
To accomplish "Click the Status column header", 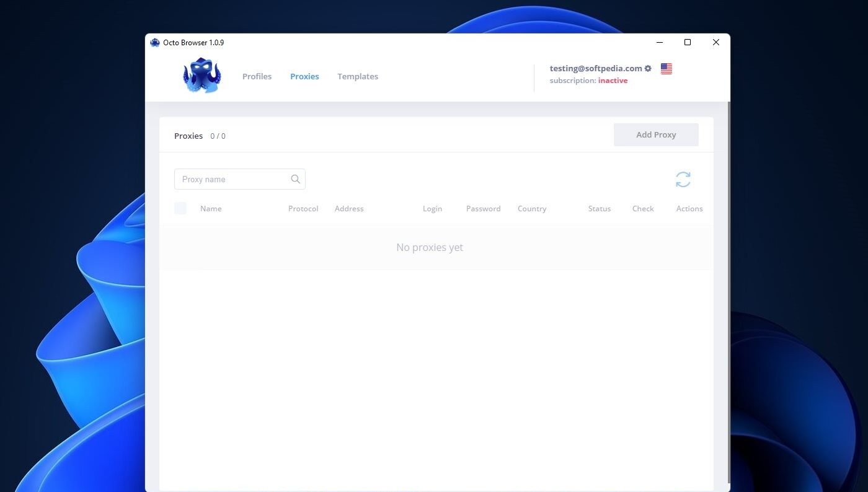I will click(600, 209).
